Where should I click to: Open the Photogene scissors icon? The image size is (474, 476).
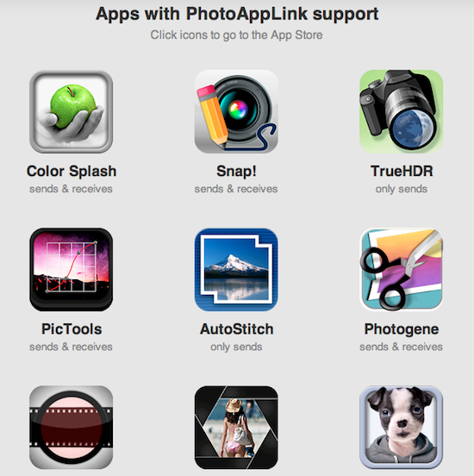[401, 270]
